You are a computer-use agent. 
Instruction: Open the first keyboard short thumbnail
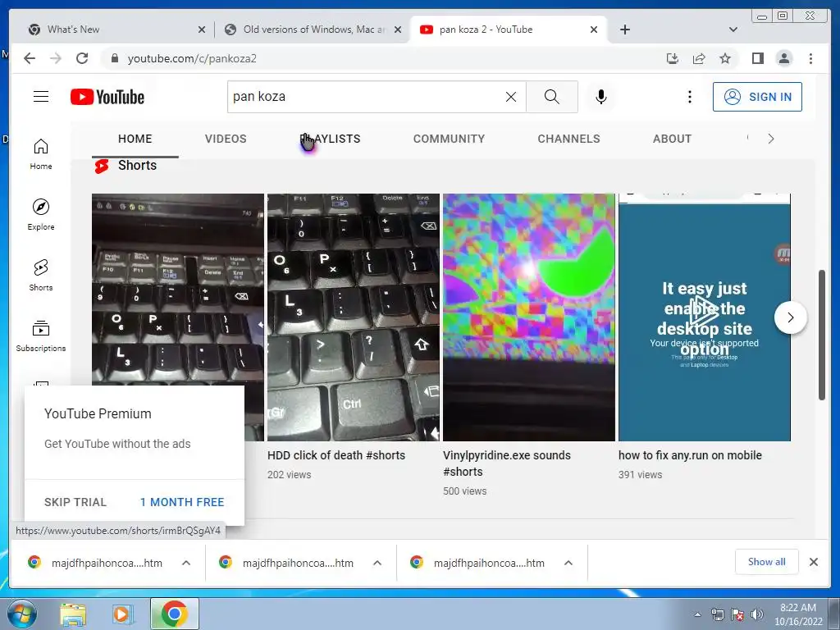click(178, 290)
